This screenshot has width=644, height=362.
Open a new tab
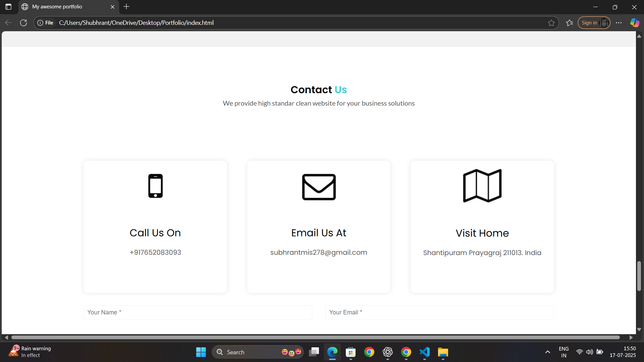[126, 7]
